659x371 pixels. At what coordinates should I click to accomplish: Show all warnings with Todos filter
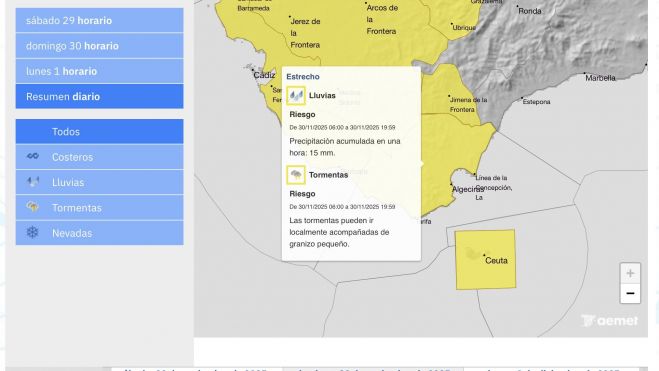coord(100,132)
